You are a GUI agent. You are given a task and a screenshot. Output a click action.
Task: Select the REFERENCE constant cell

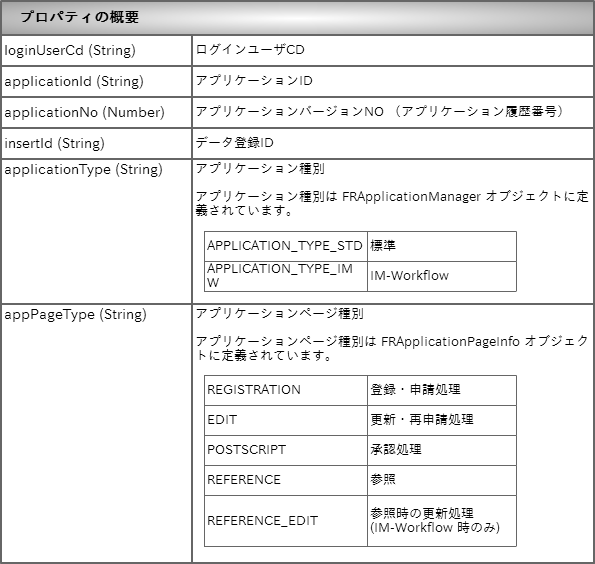coord(286,480)
